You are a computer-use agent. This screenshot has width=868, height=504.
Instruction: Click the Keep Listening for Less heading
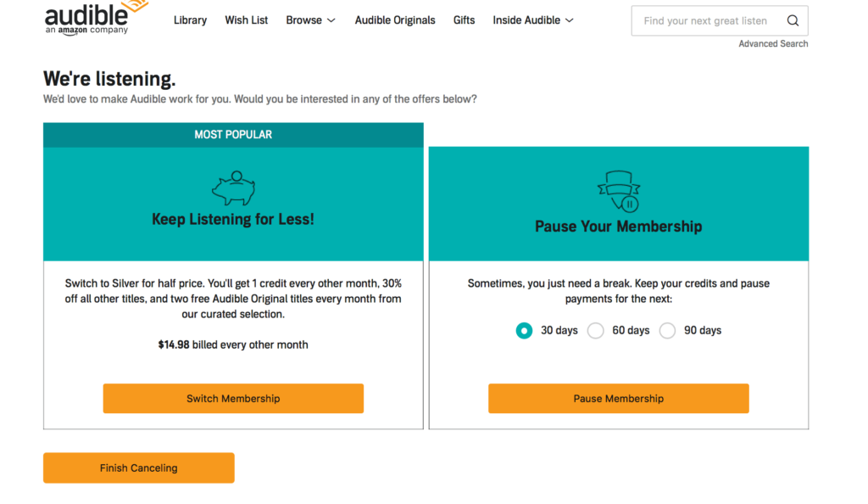(233, 220)
